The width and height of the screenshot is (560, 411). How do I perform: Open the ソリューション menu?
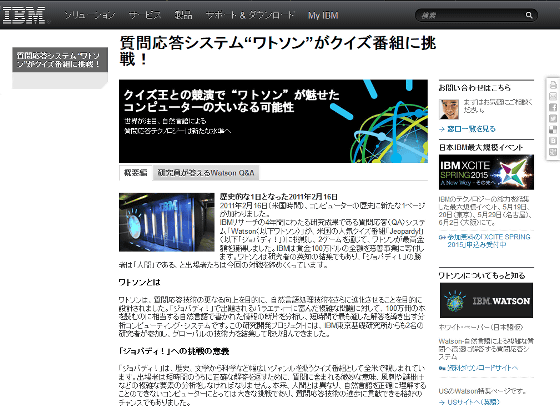(90, 15)
